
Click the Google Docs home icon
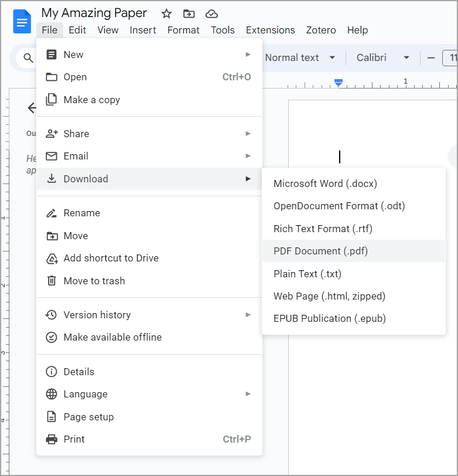(22, 21)
